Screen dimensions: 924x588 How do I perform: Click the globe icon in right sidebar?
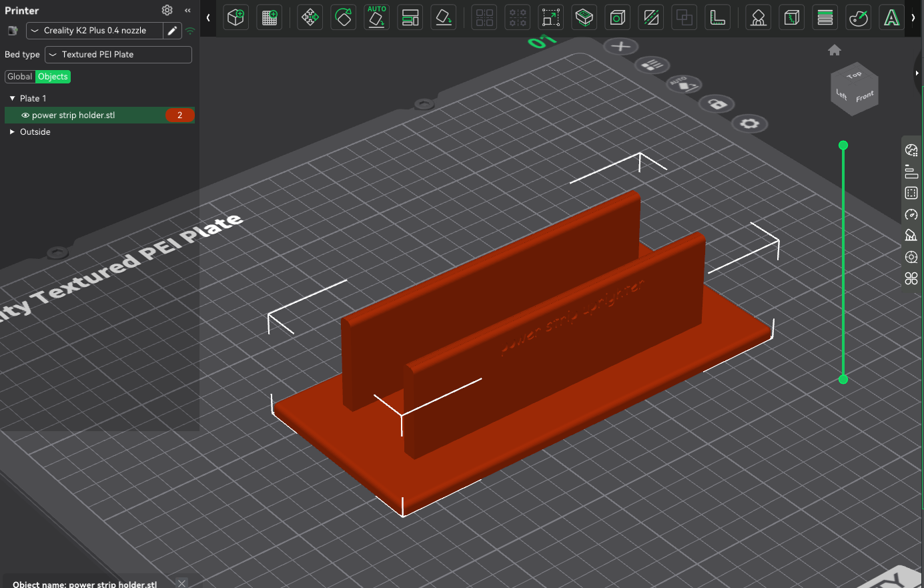tap(911, 150)
